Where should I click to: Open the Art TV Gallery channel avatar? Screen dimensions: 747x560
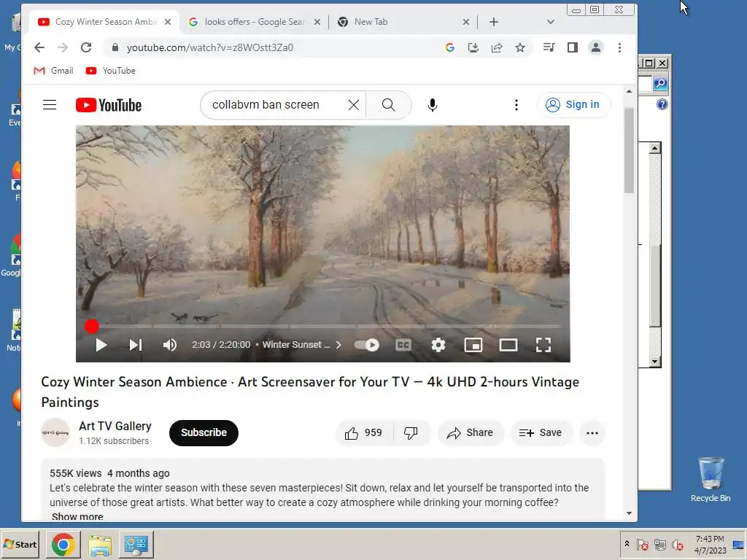tap(55, 432)
